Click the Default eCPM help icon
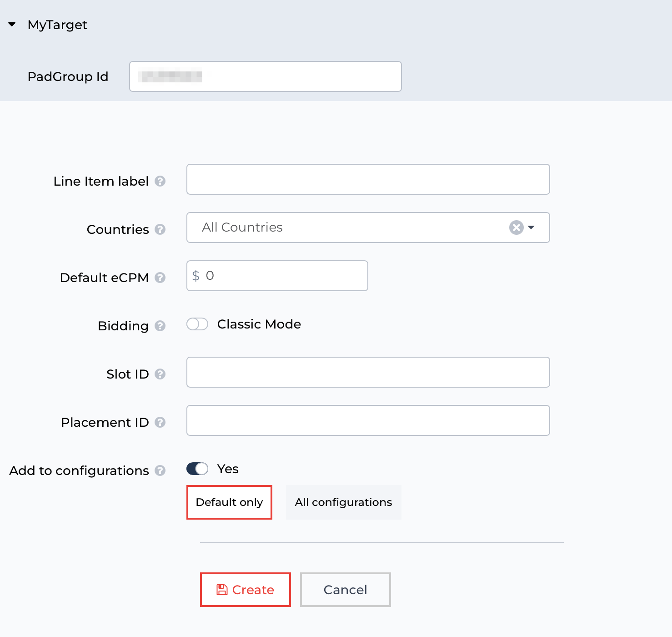This screenshot has width=672, height=637. 160,278
